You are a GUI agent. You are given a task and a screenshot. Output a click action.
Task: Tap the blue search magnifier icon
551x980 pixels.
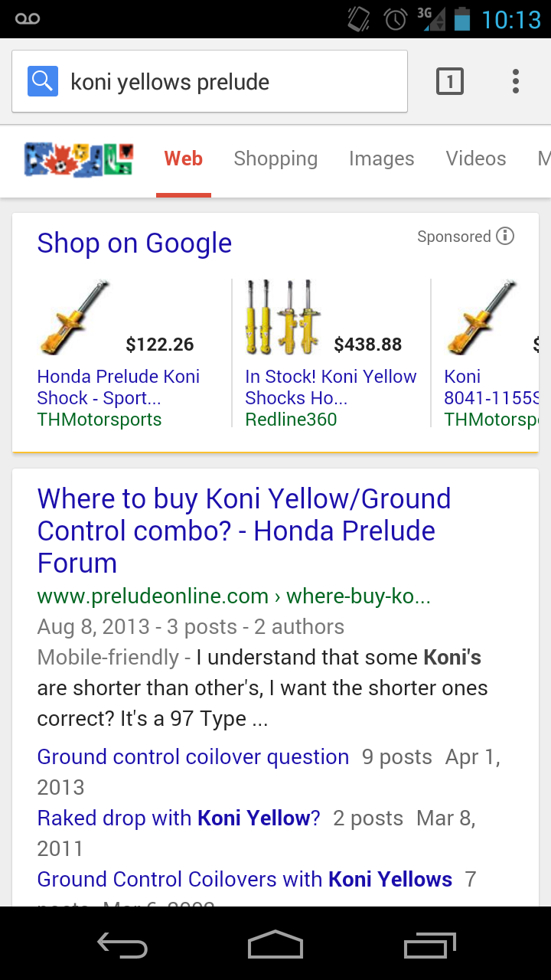pos(43,81)
